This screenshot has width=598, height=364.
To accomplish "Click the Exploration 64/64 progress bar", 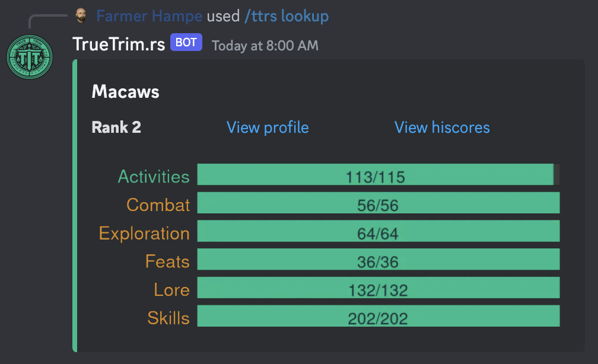I will (378, 231).
